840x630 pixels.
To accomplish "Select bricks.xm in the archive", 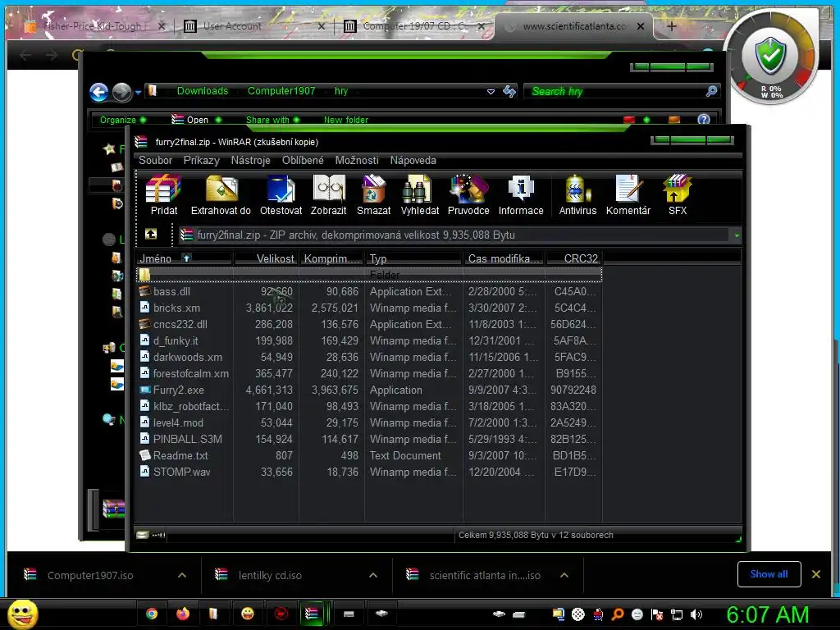I will pos(369,308).
